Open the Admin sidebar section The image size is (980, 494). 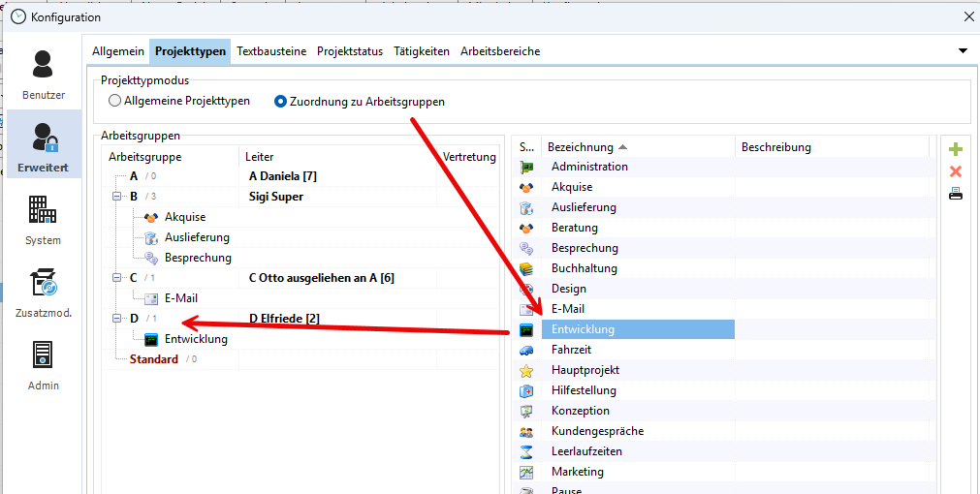pyautogui.click(x=44, y=364)
